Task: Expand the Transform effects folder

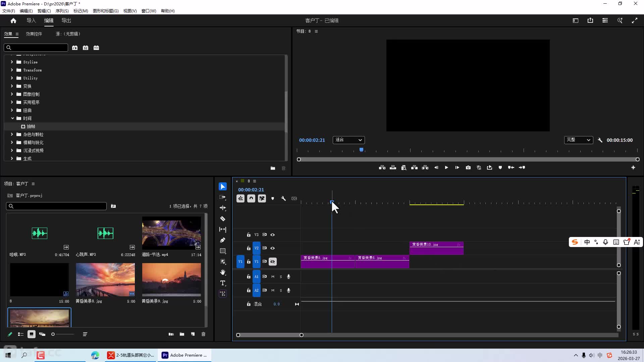Action: coord(12,70)
